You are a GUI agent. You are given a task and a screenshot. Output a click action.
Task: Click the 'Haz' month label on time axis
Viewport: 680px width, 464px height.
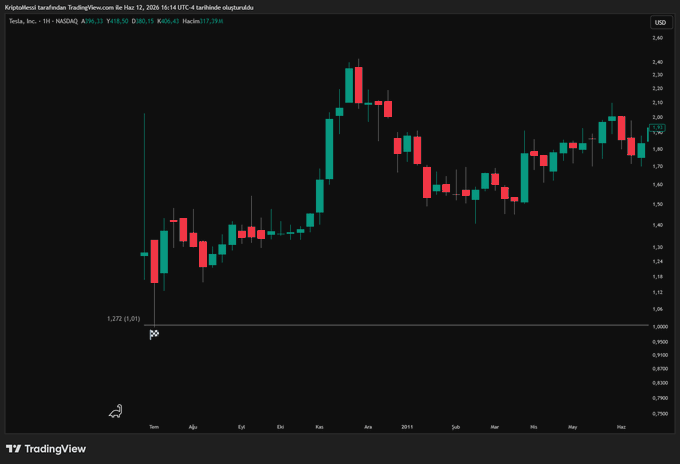pos(621,427)
